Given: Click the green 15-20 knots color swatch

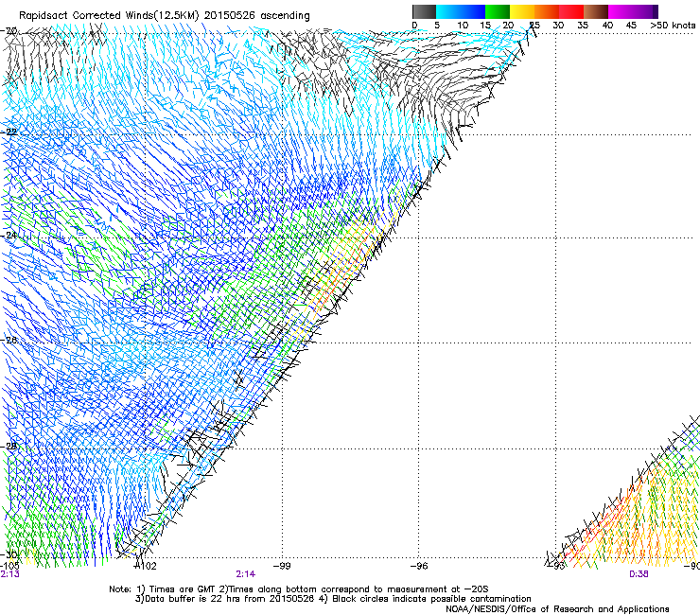Looking at the screenshot, I should click(x=498, y=11).
